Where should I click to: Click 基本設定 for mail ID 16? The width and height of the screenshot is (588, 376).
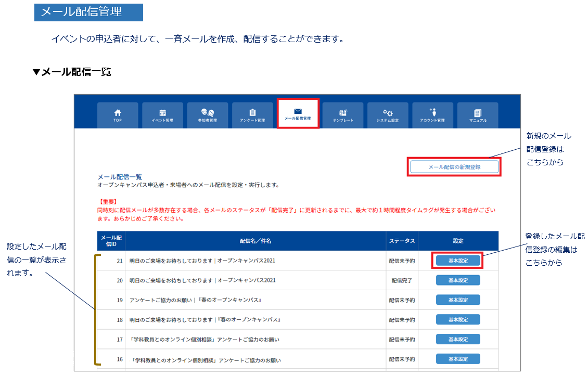coord(458,359)
